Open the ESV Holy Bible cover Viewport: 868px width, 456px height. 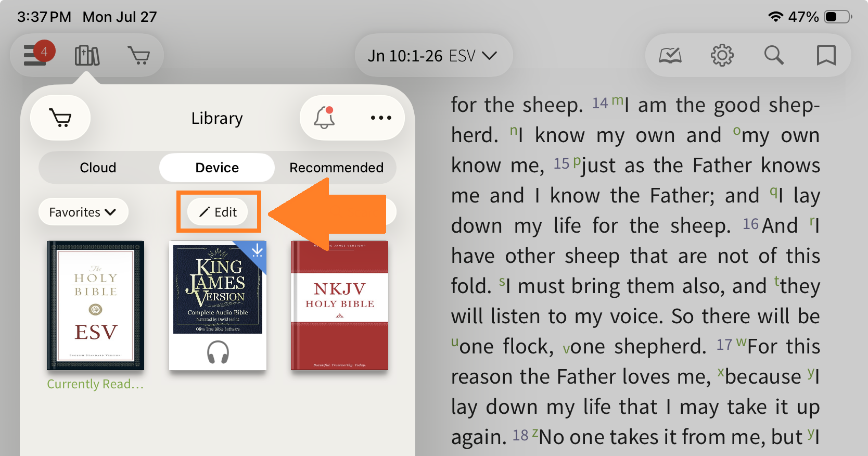tap(96, 306)
